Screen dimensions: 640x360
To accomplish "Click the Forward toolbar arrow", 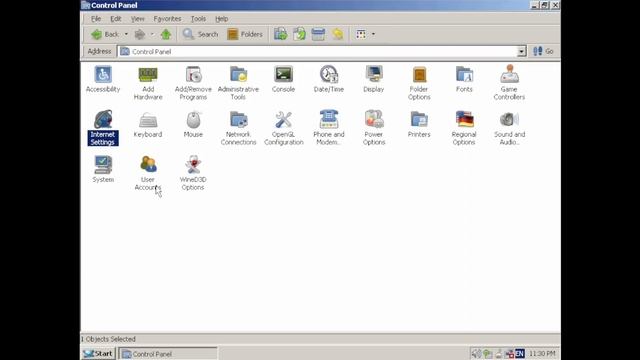I will click(x=140, y=34).
